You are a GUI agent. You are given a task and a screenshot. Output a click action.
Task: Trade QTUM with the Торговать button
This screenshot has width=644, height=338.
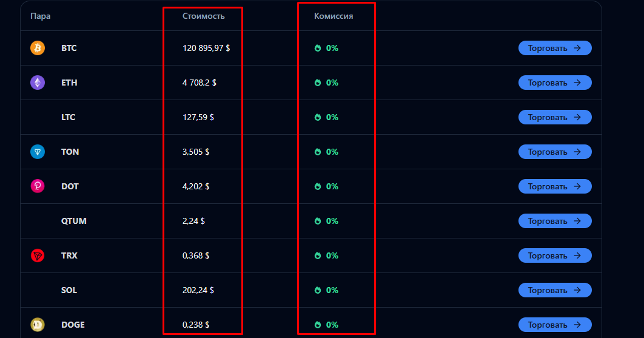pos(555,221)
